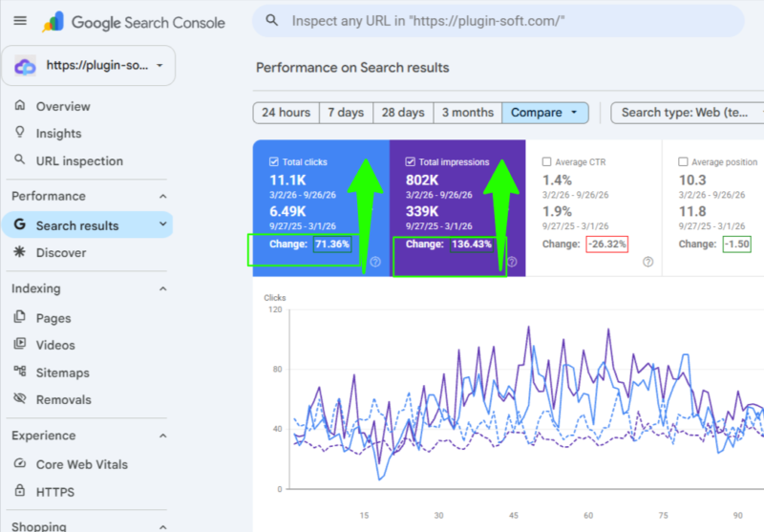This screenshot has height=532, width=764.
Task: Open the Search type: Web filter
Action: 688,113
